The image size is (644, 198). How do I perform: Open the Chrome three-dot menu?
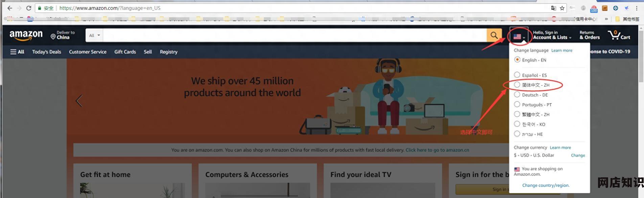click(x=637, y=8)
